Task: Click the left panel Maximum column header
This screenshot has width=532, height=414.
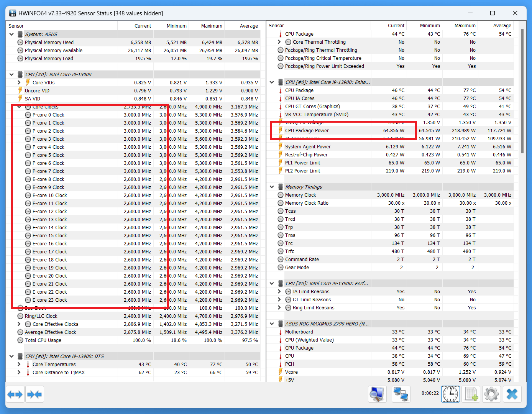Action: (207, 26)
